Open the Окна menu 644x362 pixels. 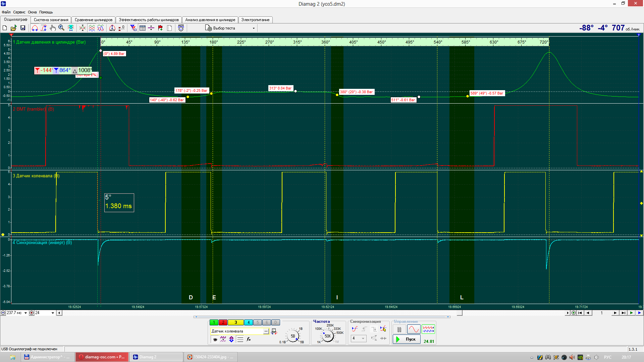point(32,12)
